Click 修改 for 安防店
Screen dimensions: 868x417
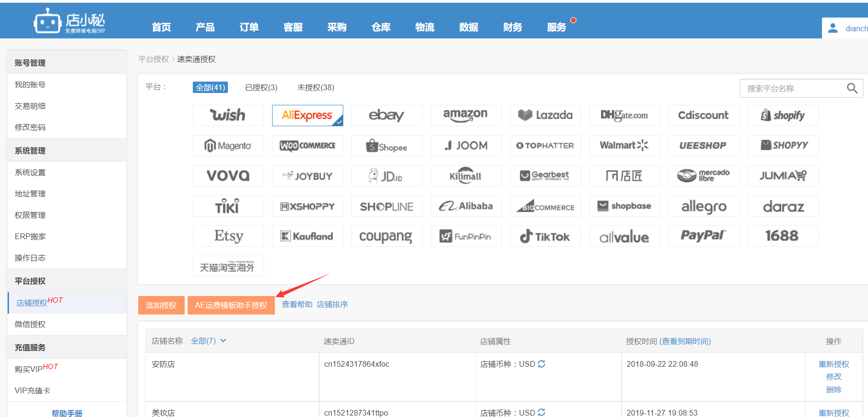point(834,377)
